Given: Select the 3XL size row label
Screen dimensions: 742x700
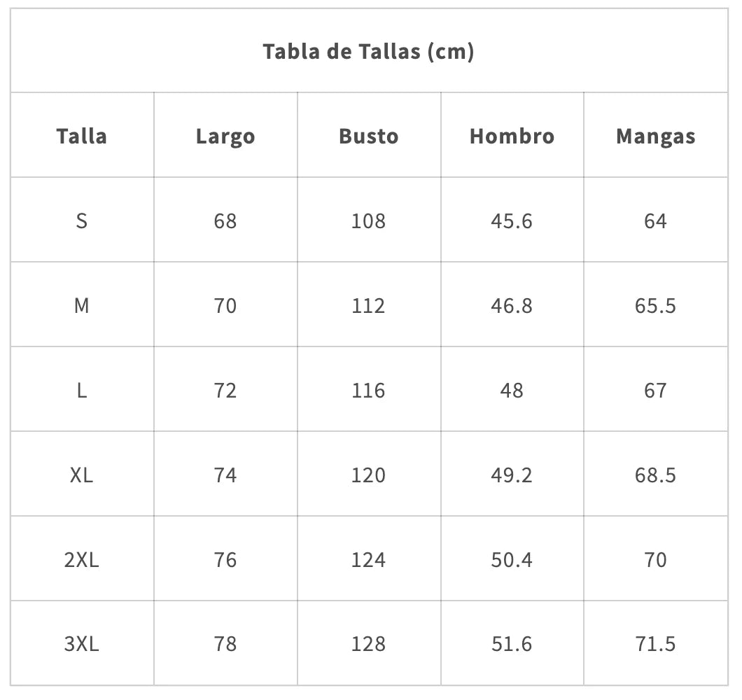Looking at the screenshot, I should coord(82,644).
